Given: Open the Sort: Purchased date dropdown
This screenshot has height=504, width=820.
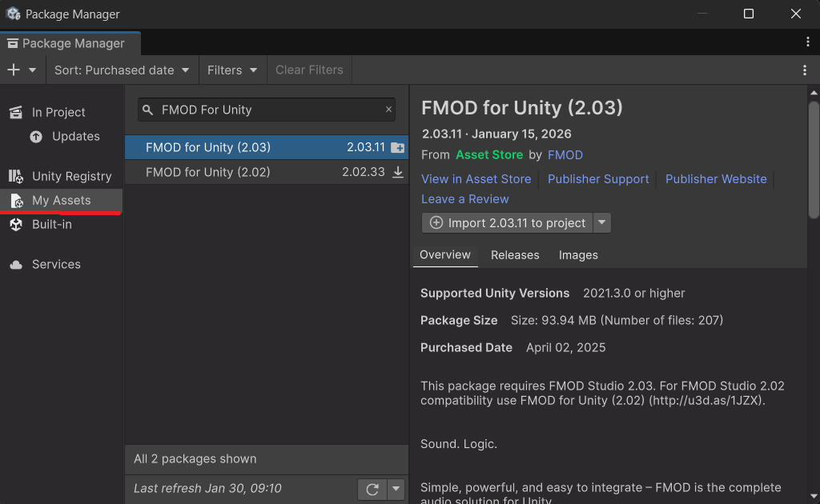Looking at the screenshot, I should click(121, 70).
